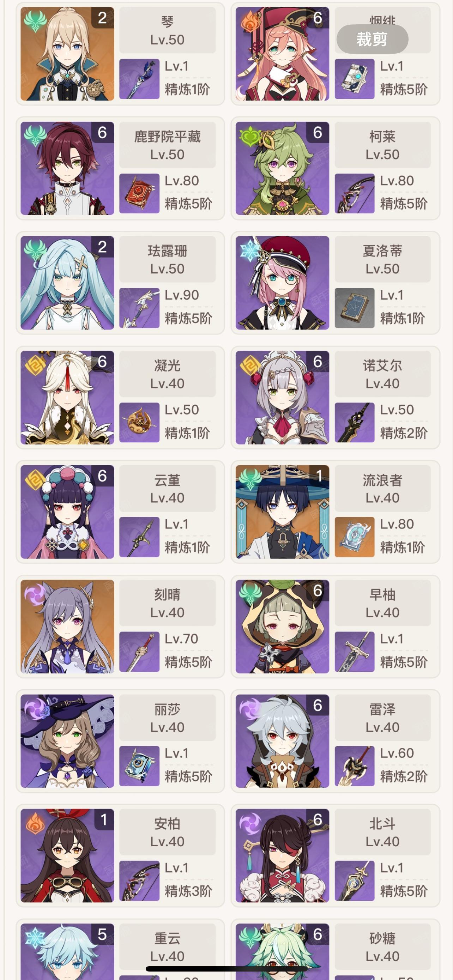453x980 pixels.
Task: Select 丽莎's blue book weapon icon
Action: 139,766
